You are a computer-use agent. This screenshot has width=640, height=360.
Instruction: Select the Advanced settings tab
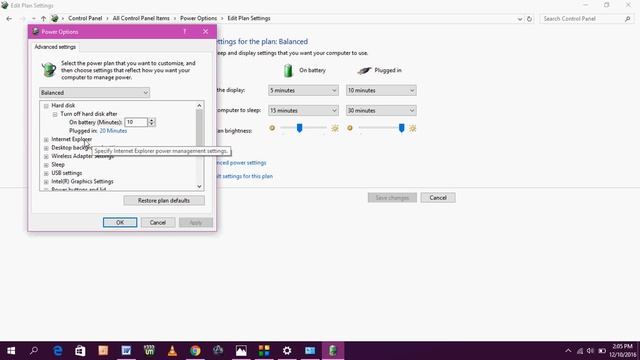55,47
